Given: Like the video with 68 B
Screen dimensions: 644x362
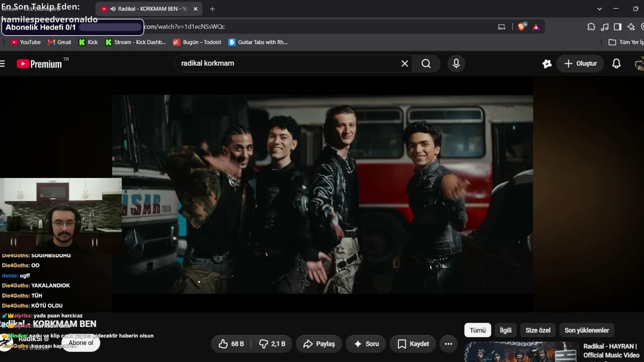Looking at the screenshot, I should pos(231,344).
